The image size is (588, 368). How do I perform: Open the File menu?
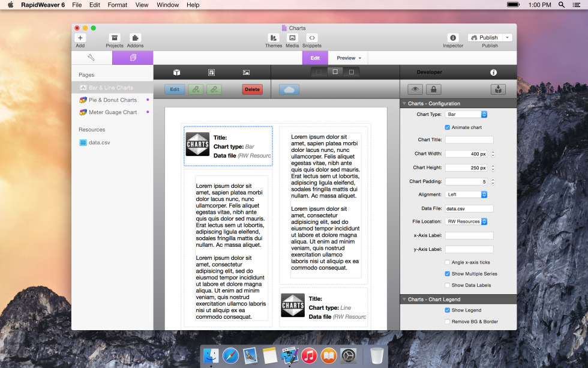(x=77, y=5)
